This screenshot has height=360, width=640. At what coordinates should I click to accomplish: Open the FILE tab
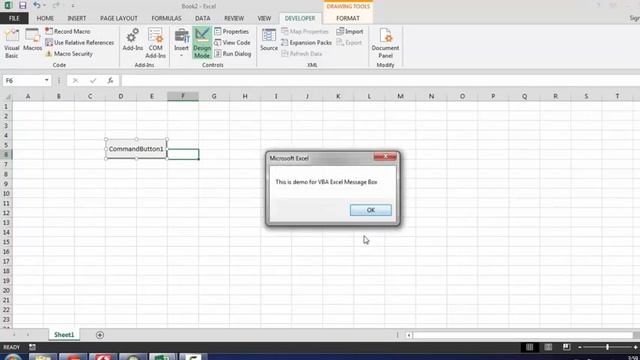14,18
